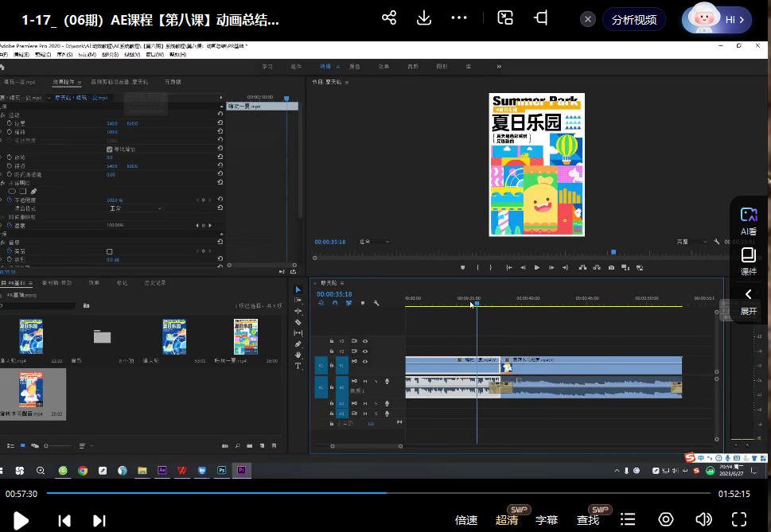Viewport: 771px width, 532px height.
Task: Open After Effects from the taskbar
Action: point(163,470)
